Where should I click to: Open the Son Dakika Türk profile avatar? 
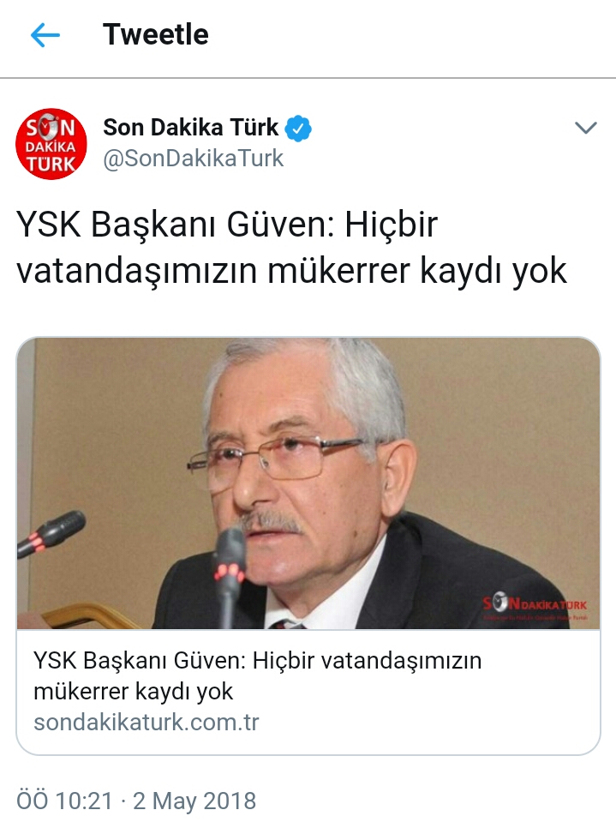51,144
